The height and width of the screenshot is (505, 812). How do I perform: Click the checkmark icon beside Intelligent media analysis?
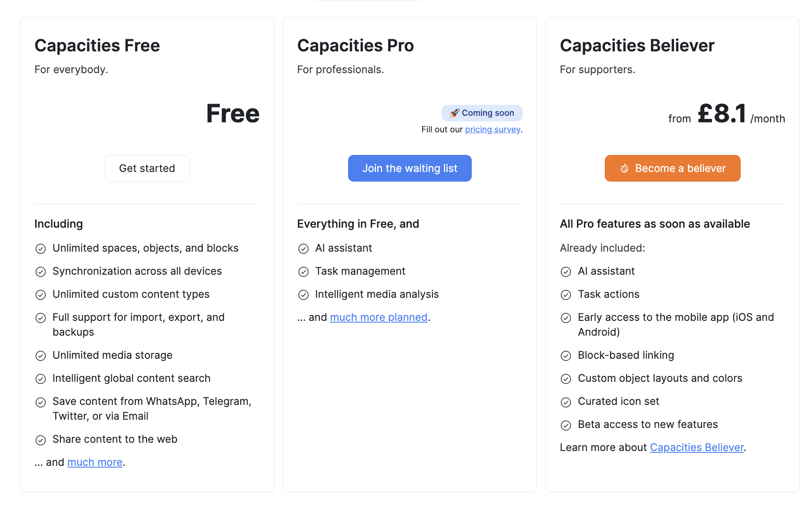click(303, 295)
